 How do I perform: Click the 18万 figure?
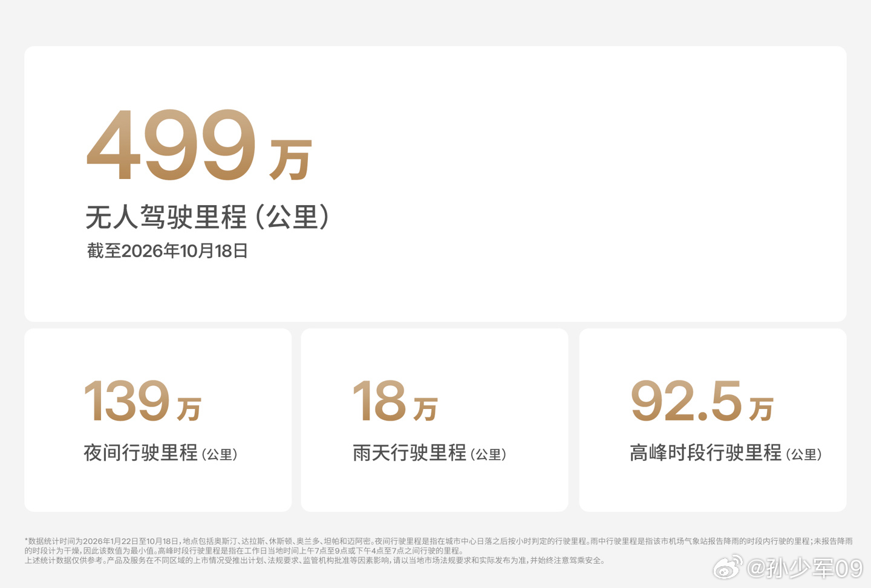395,401
